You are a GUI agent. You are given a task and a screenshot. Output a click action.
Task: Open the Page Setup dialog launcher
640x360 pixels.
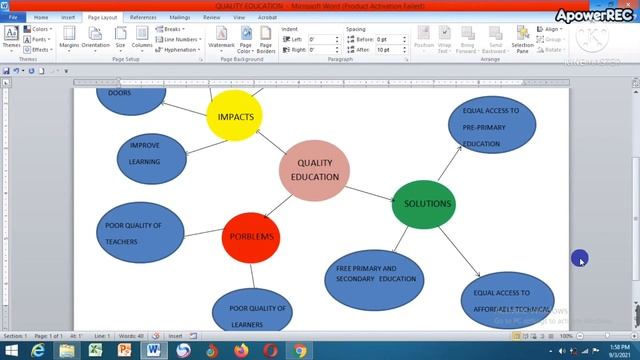[x=201, y=60]
